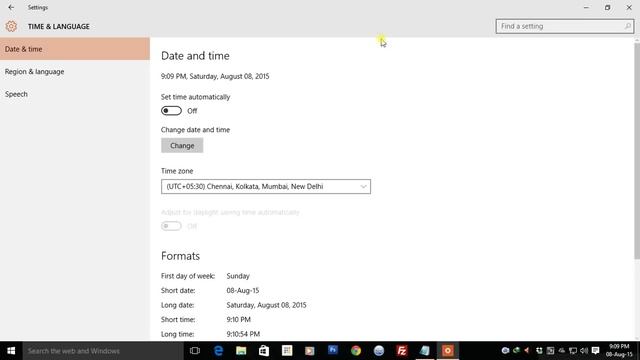Click the Short time value 9:10 PM

[x=238, y=319]
